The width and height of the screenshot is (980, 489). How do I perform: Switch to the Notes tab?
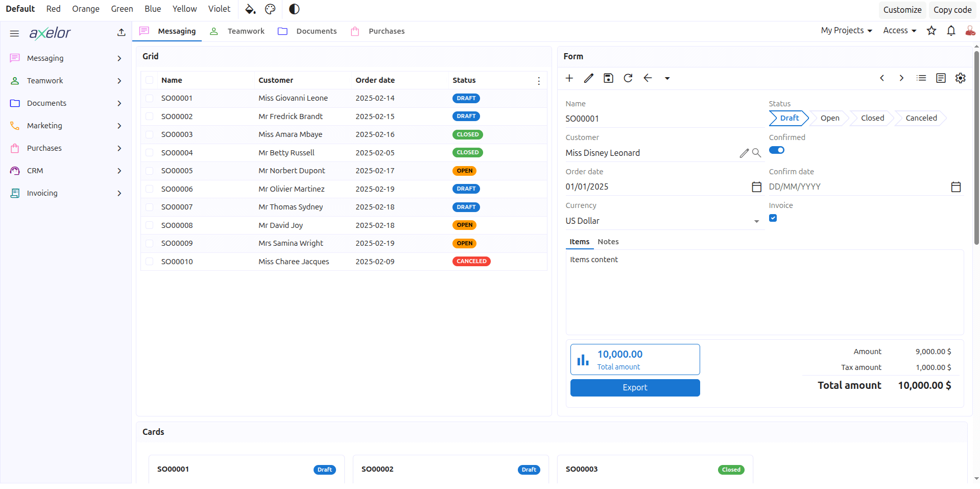(x=608, y=242)
